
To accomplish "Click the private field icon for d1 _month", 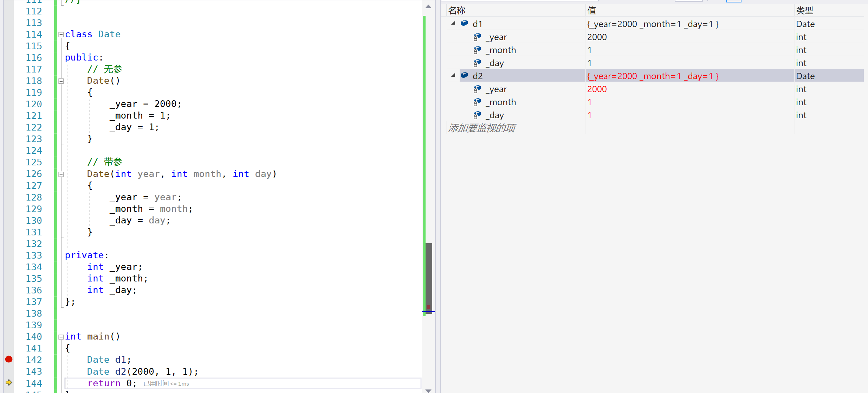I will pyautogui.click(x=477, y=50).
